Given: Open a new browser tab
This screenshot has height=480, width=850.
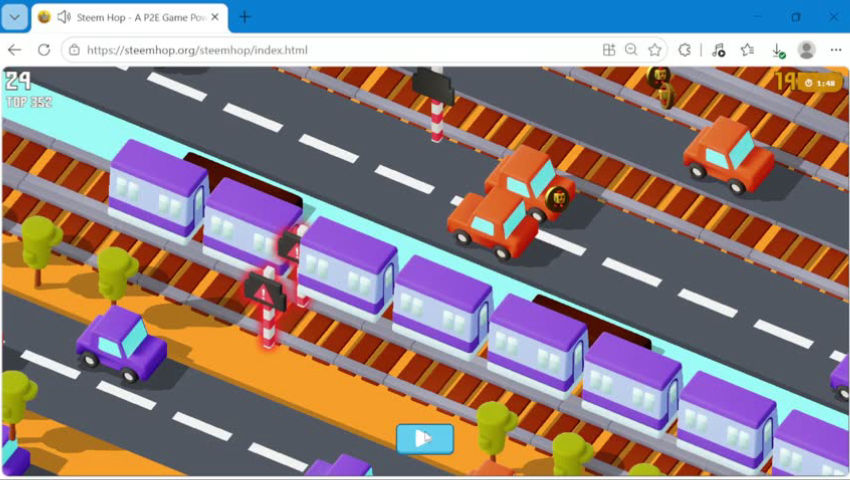Looking at the screenshot, I should click(x=245, y=17).
